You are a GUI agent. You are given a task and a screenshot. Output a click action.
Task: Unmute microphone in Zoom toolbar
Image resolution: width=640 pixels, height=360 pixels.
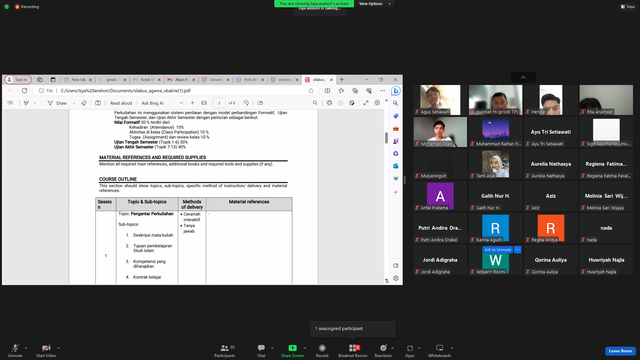pos(15,350)
